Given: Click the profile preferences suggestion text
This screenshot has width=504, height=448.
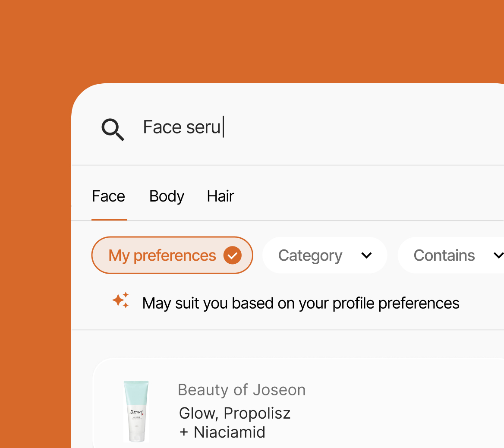Looking at the screenshot, I should point(301,303).
